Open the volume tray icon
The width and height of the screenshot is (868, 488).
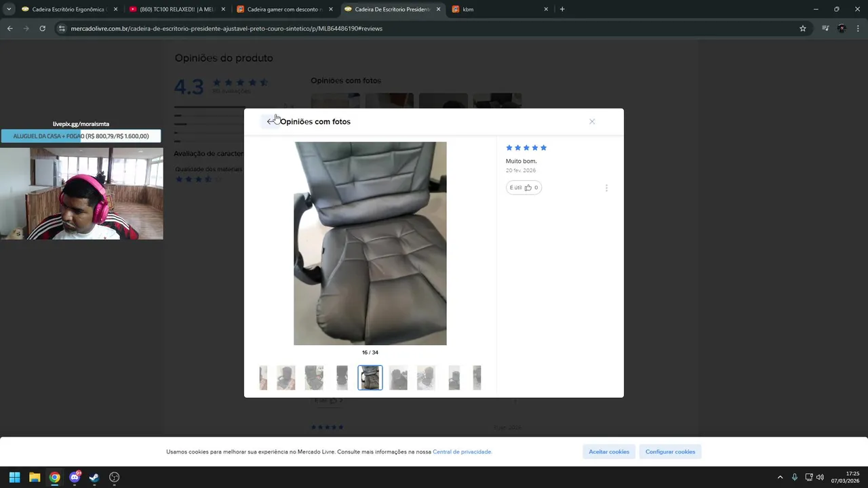coord(820,477)
